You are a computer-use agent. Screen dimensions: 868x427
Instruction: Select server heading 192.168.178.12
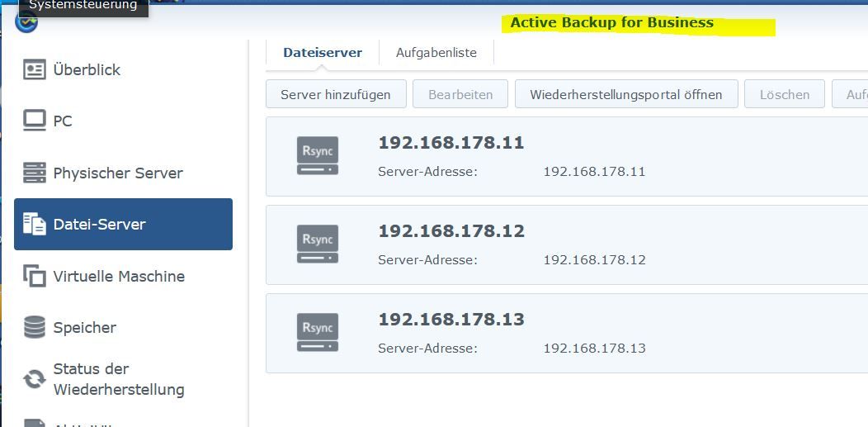coord(451,231)
